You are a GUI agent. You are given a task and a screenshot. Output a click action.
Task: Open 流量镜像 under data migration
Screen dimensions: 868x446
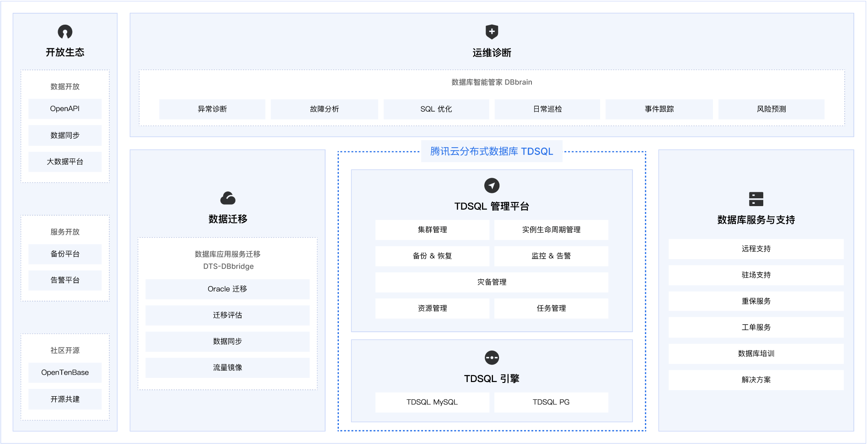pos(227,368)
